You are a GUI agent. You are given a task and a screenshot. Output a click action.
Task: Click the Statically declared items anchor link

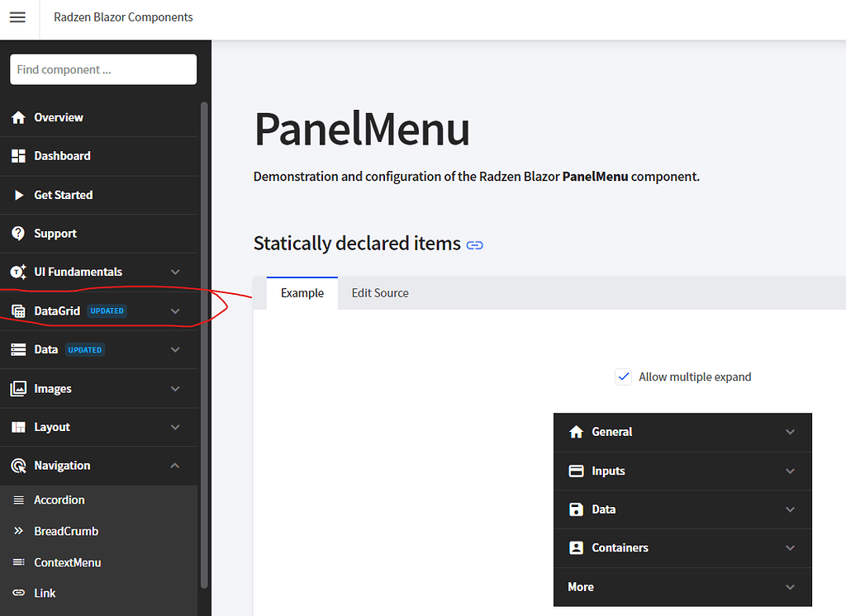pyautogui.click(x=474, y=244)
